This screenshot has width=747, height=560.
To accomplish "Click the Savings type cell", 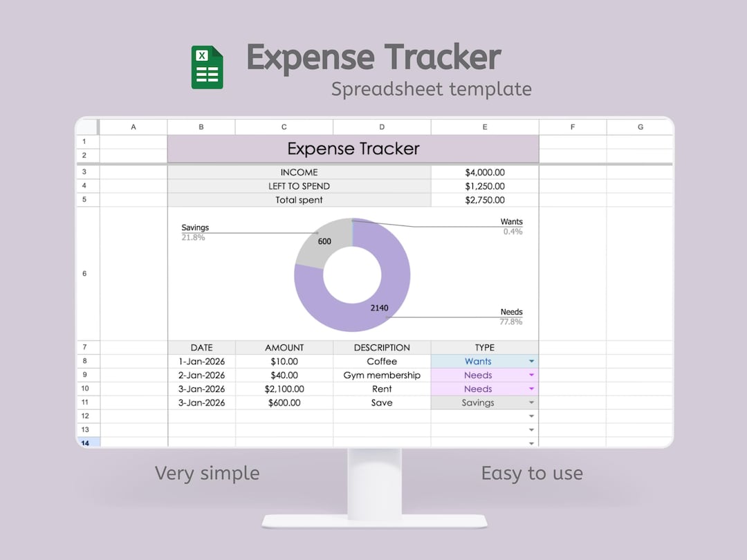I will 484,403.
